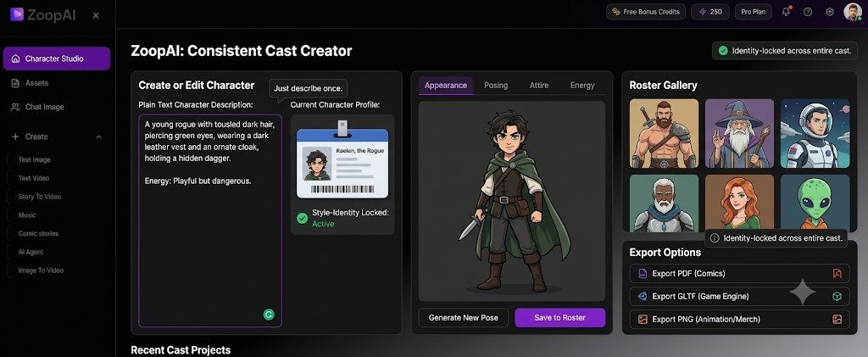Click Export PDF (Comics) option
The width and height of the screenshot is (868, 357).
[x=739, y=273]
